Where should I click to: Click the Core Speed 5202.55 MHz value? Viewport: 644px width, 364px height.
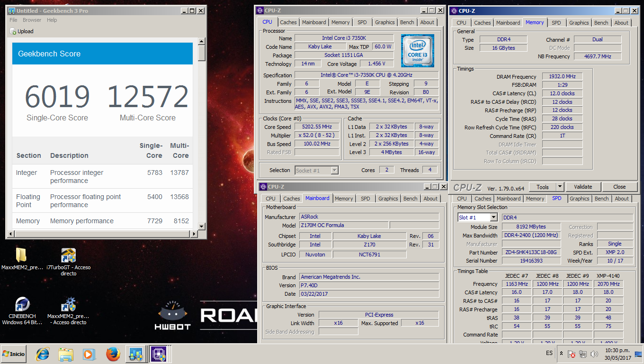click(317, 127)
